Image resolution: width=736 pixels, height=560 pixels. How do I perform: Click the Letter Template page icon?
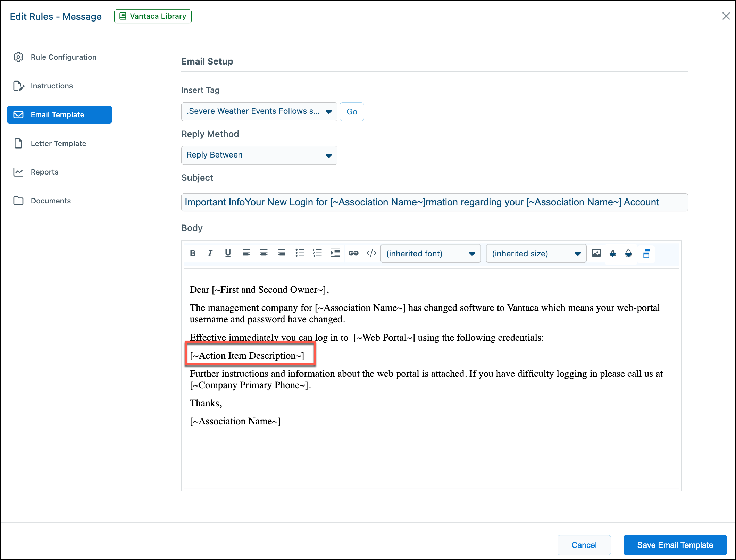tap(18, 144)
